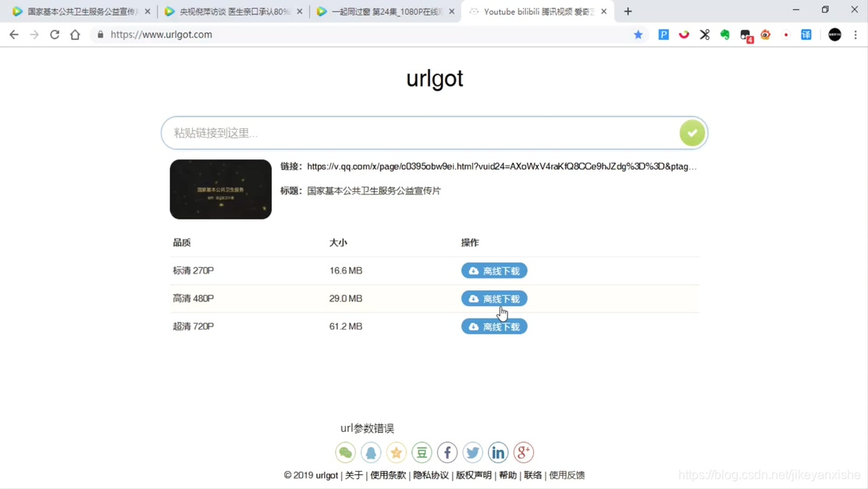The image size is (868, 489).
Task: Bookmark this page with the star icon
Action: click(638, 34)
